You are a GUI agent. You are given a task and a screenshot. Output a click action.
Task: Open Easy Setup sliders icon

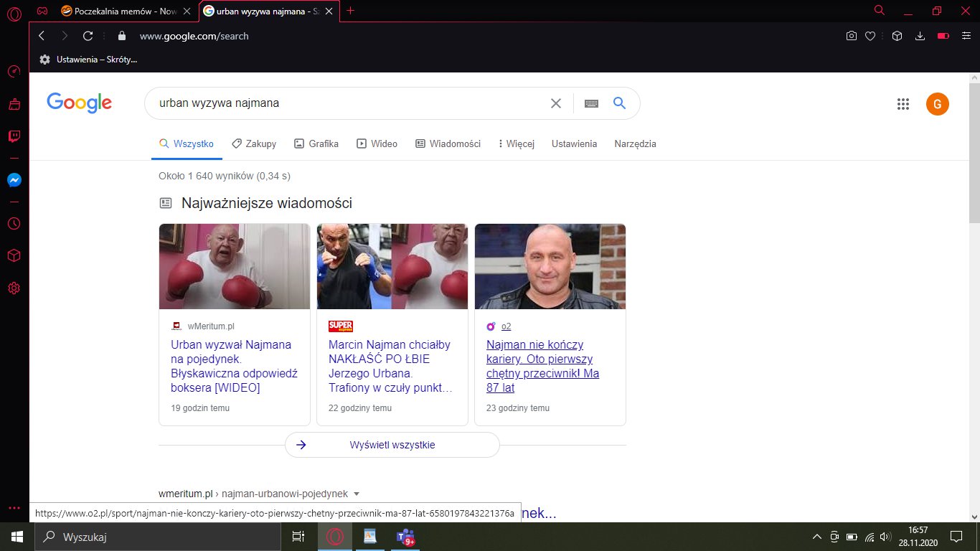tap(966, 36)
